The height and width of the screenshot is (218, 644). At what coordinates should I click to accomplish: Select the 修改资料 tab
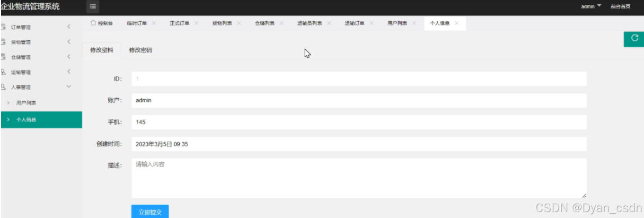pyautogui.click(x=102, y=50)
